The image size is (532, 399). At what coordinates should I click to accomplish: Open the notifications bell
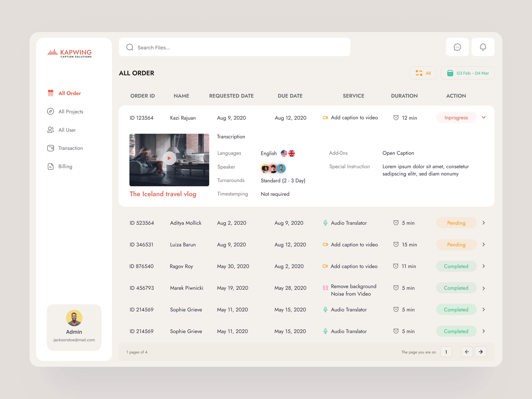pyautogui.click(x=483, y=47)
